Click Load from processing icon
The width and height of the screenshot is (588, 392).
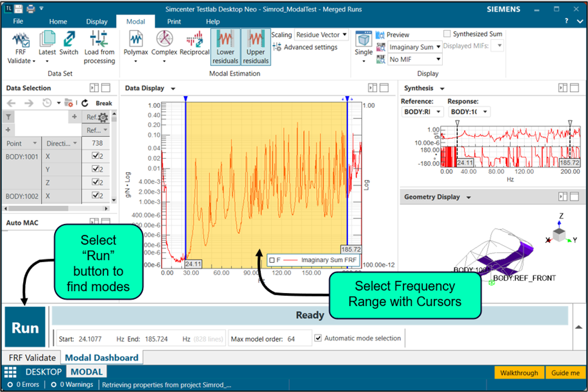[99, 40]
